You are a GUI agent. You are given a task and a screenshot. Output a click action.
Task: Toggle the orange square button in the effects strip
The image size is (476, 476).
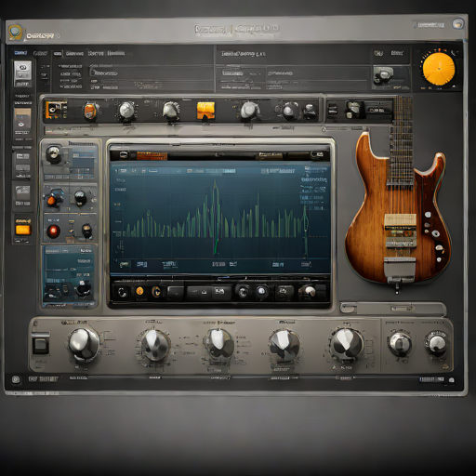point(205,111)
